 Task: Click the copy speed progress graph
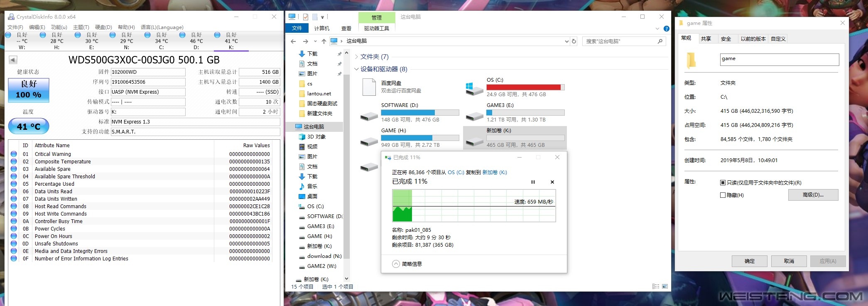(x=474, y=206)
